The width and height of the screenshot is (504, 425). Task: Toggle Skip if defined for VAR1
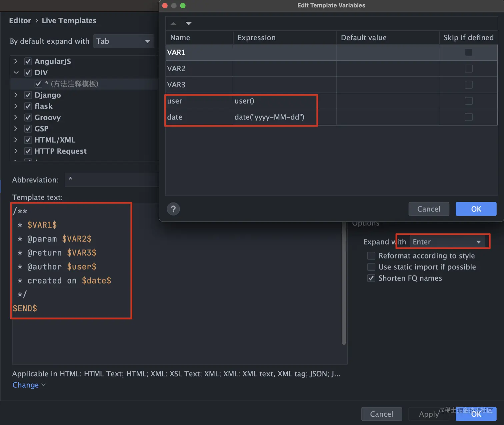click(x=468, y=52)
